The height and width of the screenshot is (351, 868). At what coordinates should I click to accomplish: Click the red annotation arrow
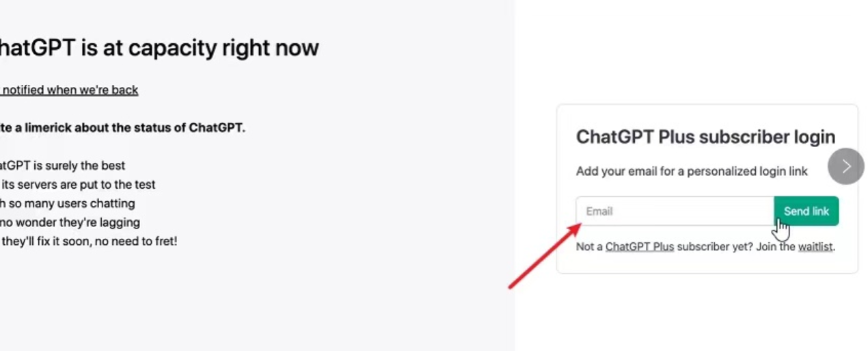[x=543, y=256]
